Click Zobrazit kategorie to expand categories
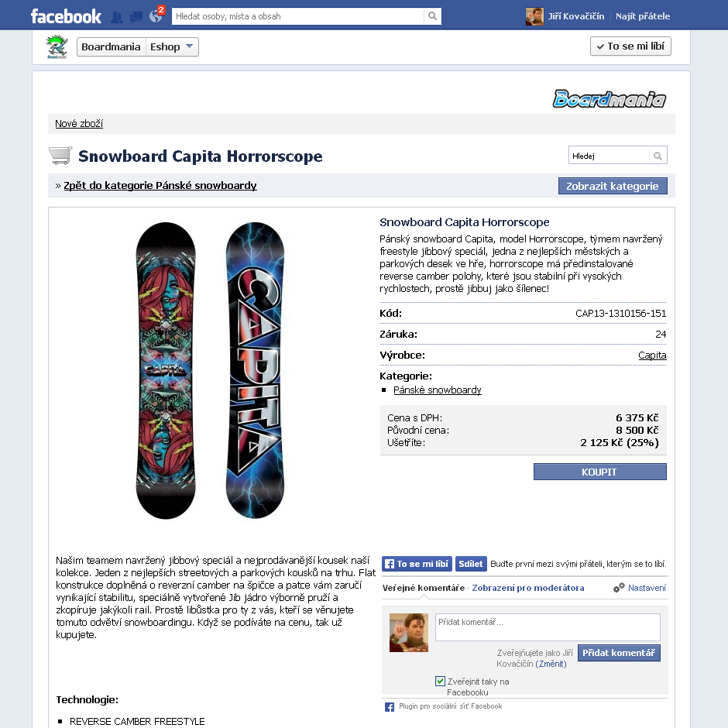Image resolution: width=728 pixels, height=728 pixels. [613, 186]
